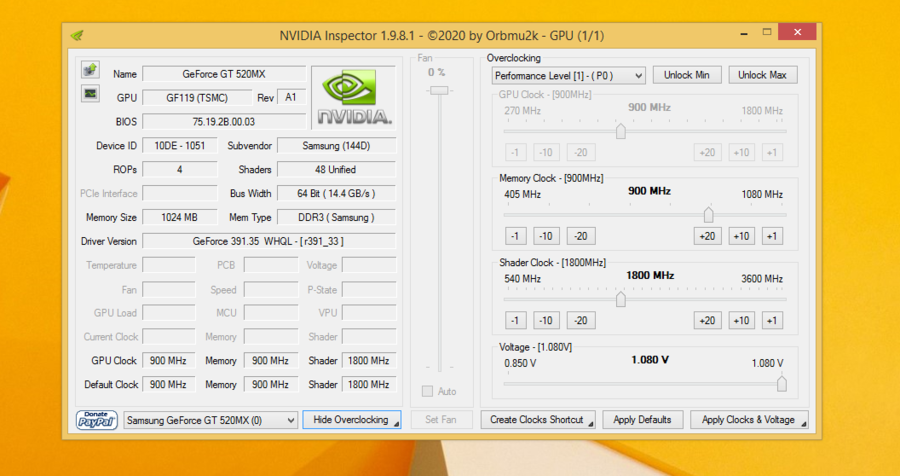Click the GPU Clock row Shader 1800 MHz field
The image size is (900, 476).
point(369,361)
